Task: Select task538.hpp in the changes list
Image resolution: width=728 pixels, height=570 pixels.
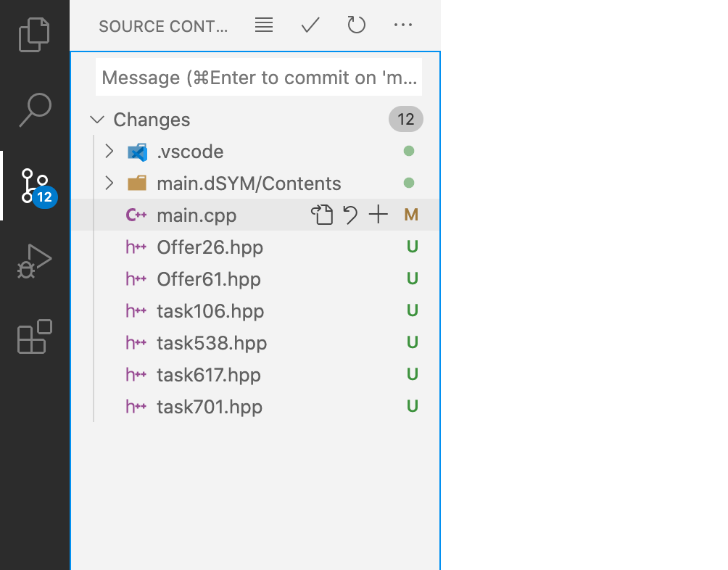Action: pyautogui.click(x=212, y=343)
